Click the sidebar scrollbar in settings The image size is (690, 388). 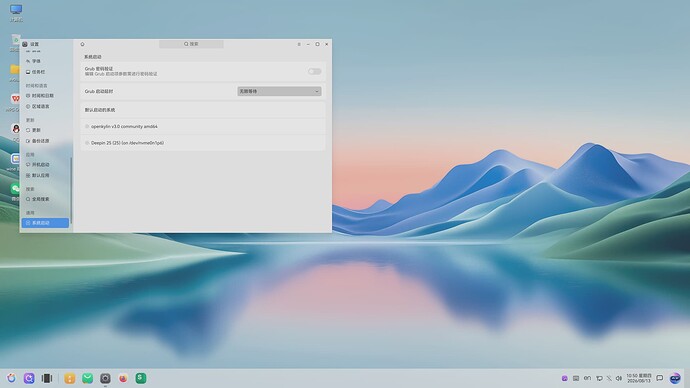(71, 190)
